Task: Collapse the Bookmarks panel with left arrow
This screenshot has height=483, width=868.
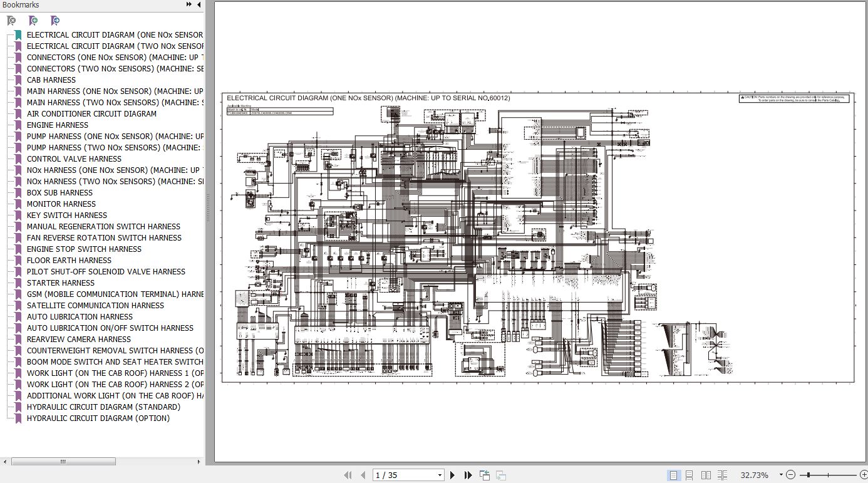Action: point(199,4)
